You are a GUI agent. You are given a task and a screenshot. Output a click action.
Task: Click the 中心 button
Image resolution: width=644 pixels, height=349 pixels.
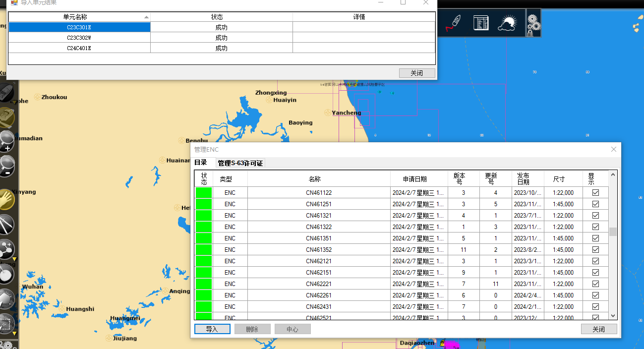click(x=293, y=329)
